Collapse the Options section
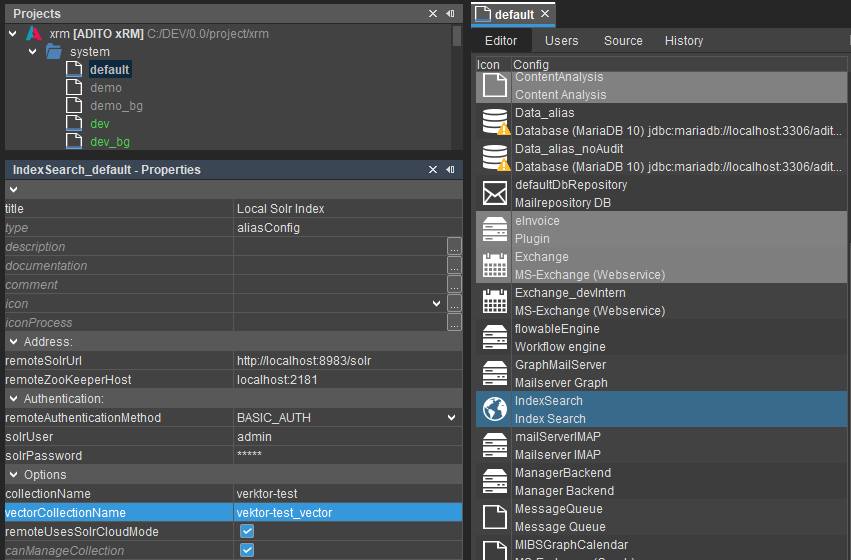851x560 pixels. (x=14, y=475)
